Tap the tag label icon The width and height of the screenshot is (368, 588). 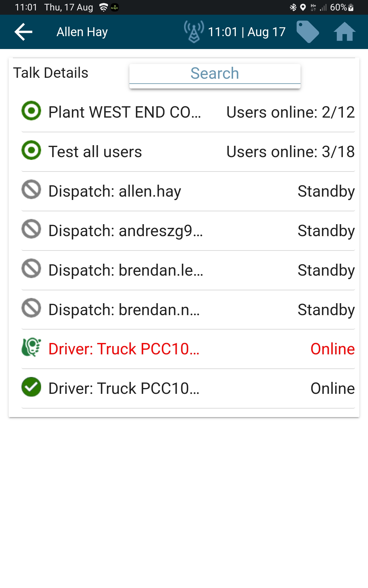(x=308, y=32)
